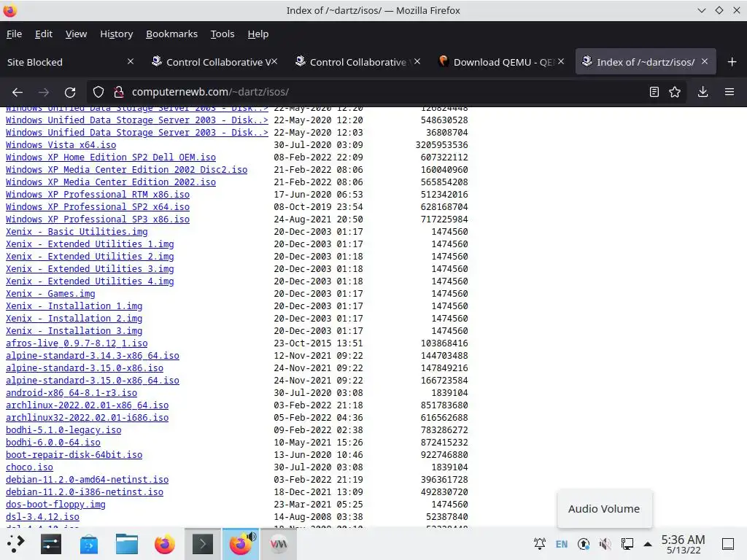Switch to the virt-manager taskbar window
The image size is (747, 560).
(x=279, y=544)
